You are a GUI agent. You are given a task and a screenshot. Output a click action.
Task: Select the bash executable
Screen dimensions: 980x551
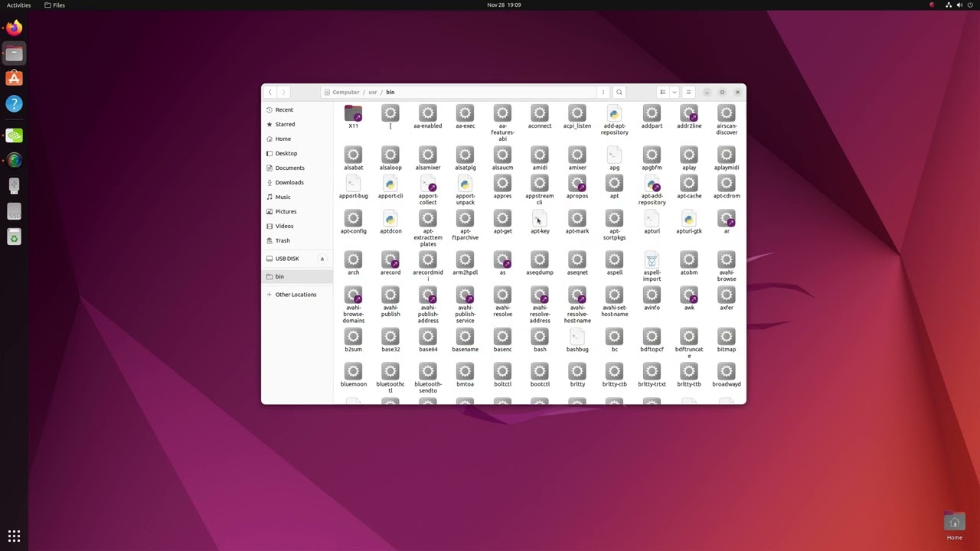coord(540,340)
